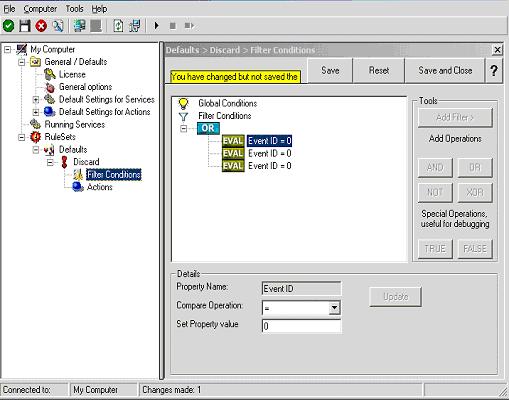
Task: Click the green checkmark confirm toolbar icon
Action: click(x=8, y=26)
